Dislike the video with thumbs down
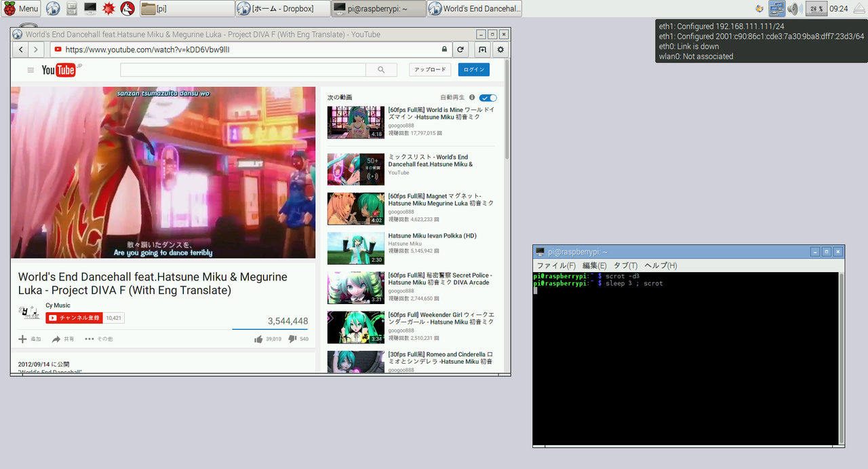This screenshot has height=469, width=868. pos(292,339)
